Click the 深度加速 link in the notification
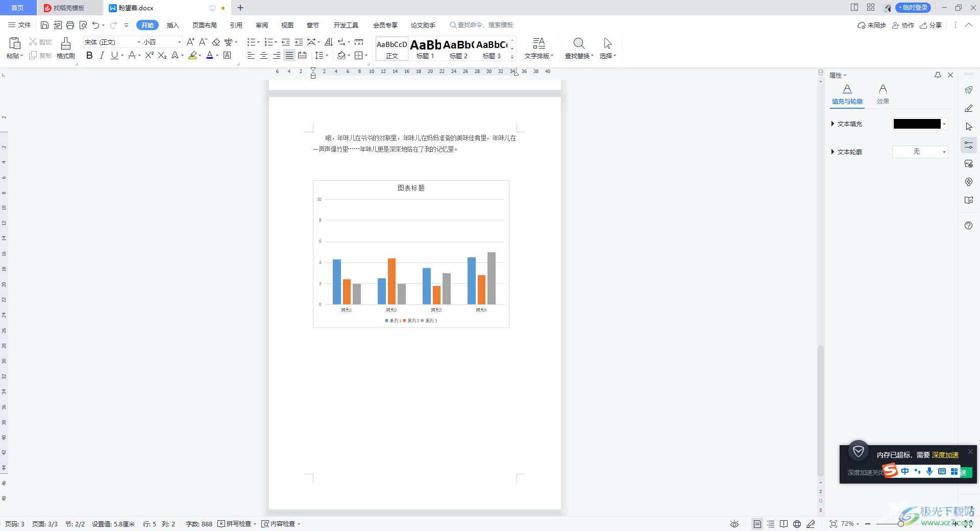The image size is (980, 531). click(x=945, y=455)
